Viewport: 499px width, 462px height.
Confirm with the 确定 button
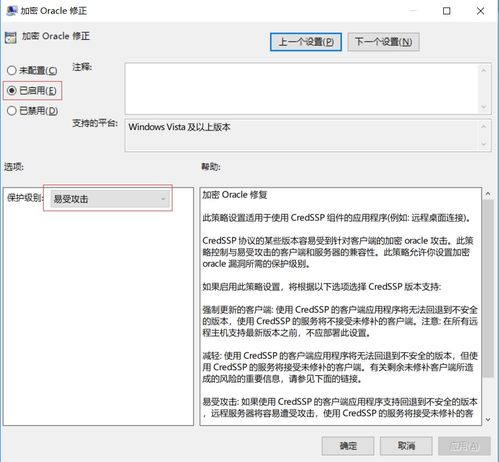[348, 446]
